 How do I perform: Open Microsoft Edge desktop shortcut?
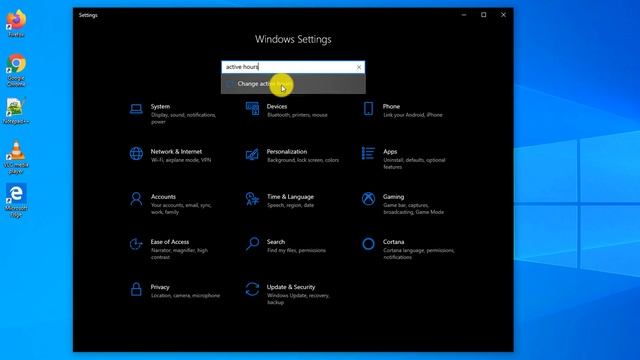tap(16, 200)
